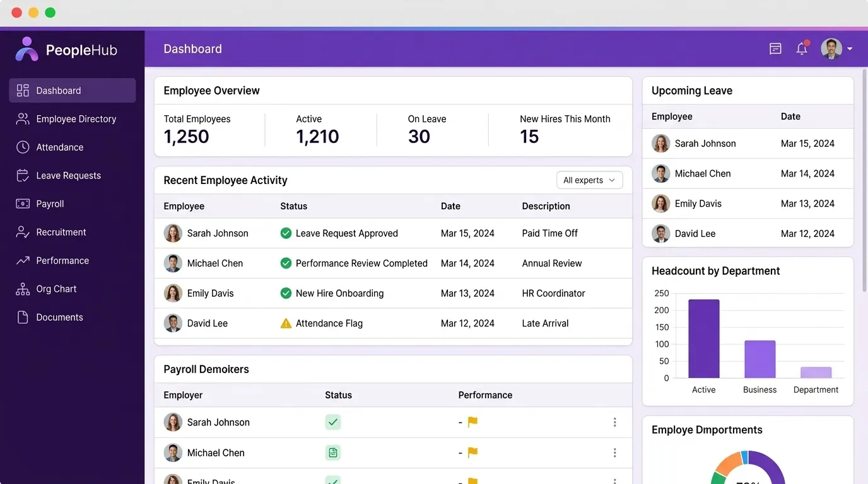Open the three-dot menu for Sarah Johnson payroll
This screenshot has height=484, width=868.
tap(614, 422)
